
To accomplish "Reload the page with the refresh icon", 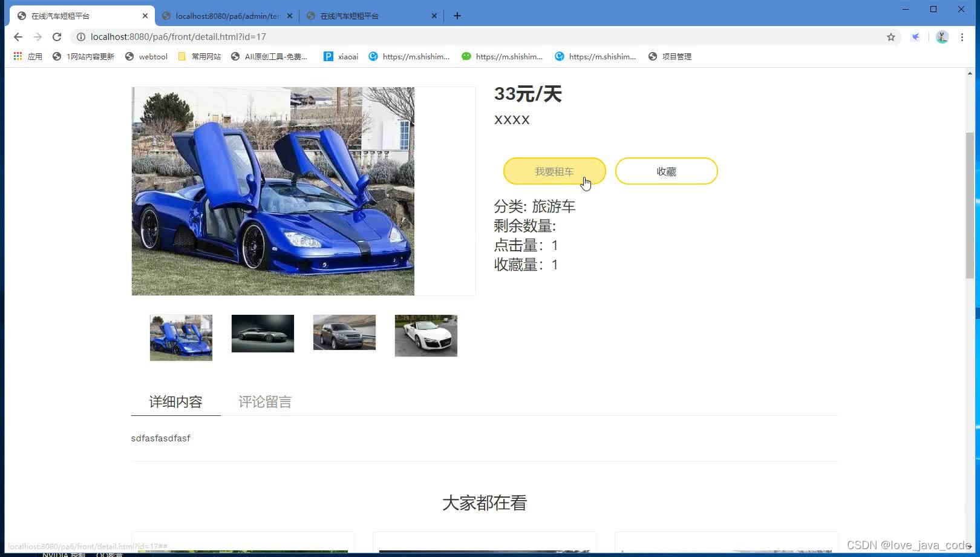I will tap(57, 37).
